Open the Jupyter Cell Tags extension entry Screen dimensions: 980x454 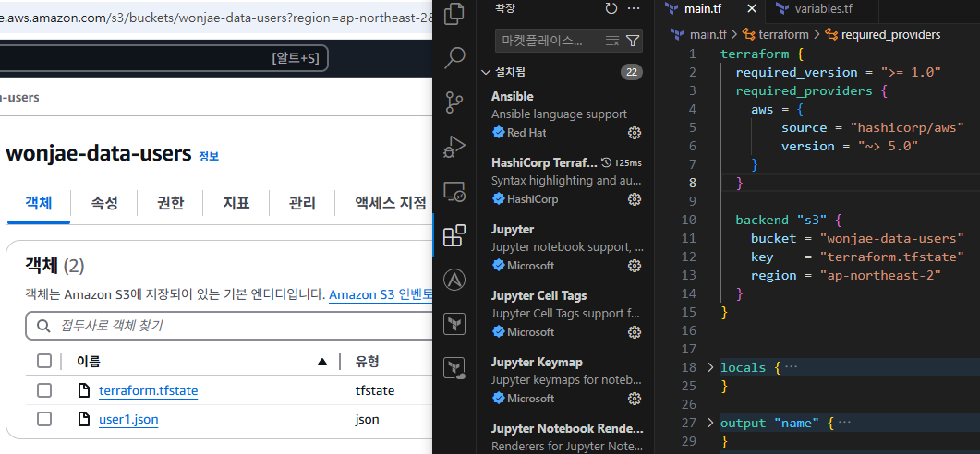click(566, 313)
